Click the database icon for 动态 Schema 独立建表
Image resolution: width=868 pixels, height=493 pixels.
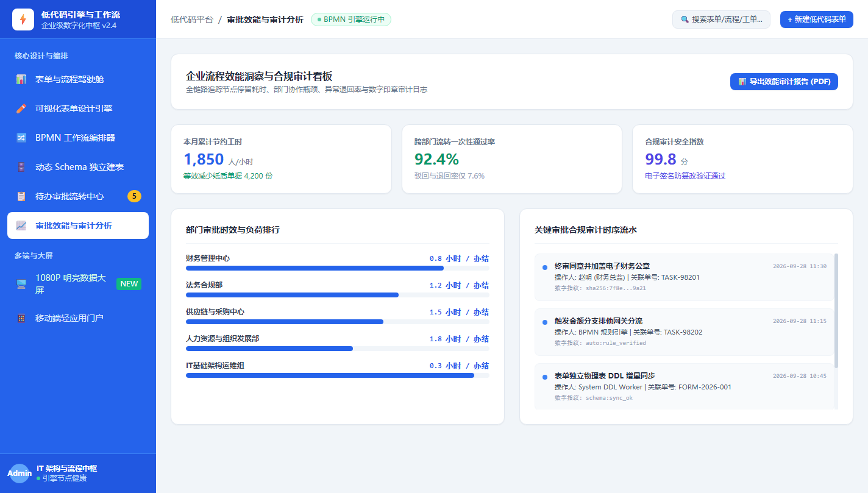click(21, 167)
